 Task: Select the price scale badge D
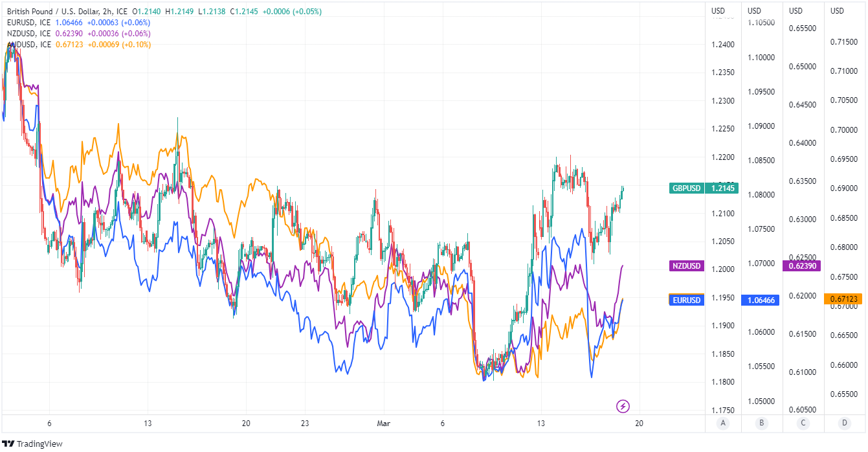point(844,423)
